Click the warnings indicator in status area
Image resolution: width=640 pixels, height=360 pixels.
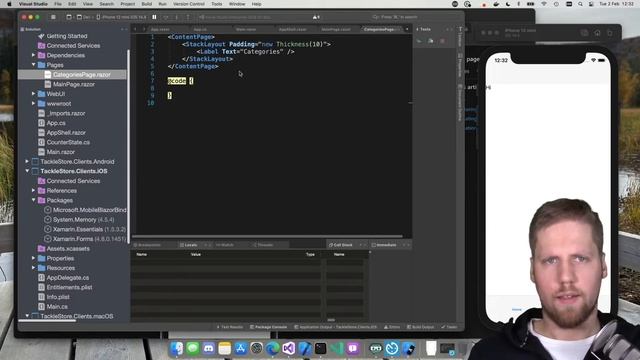316,17
